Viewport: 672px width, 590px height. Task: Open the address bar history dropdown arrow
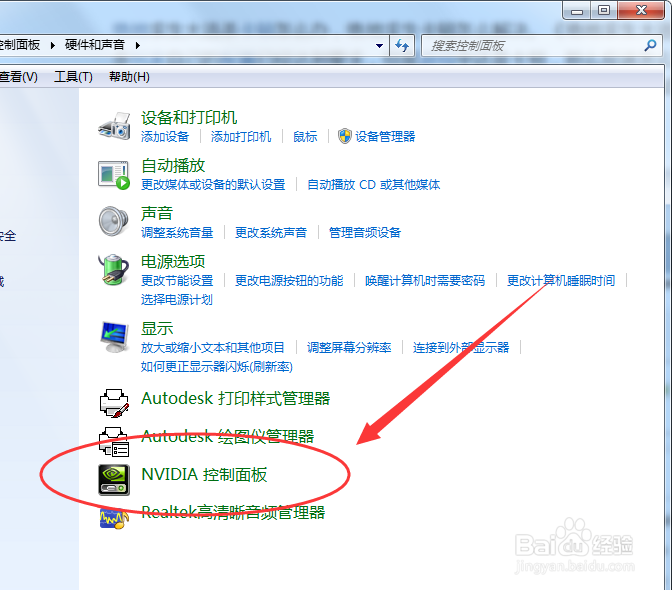(x=379, y=45)
